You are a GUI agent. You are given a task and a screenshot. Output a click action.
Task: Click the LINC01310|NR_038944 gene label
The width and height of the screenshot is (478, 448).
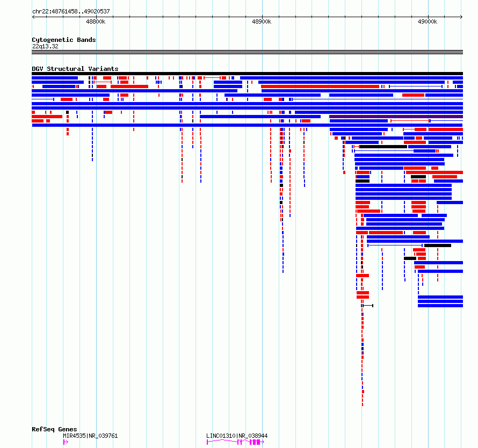(x=237, y=436)
